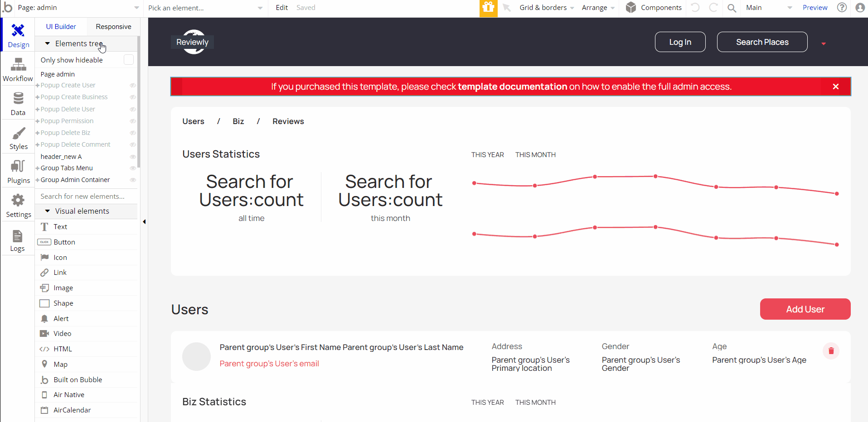
Task: Open the Grid & borders menu
Action: pyautogui.click(x=547, y=8)
